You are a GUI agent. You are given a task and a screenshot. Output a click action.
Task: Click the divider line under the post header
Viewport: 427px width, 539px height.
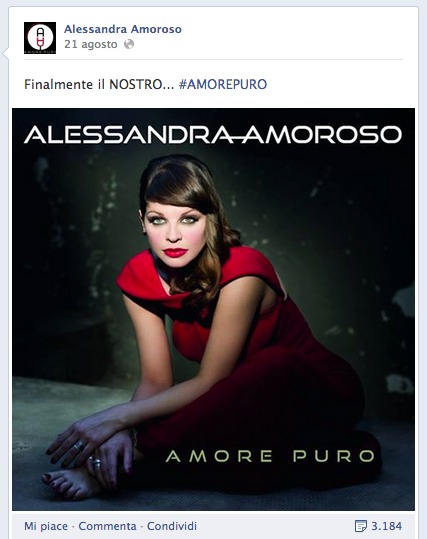click(x=213, y=59)
